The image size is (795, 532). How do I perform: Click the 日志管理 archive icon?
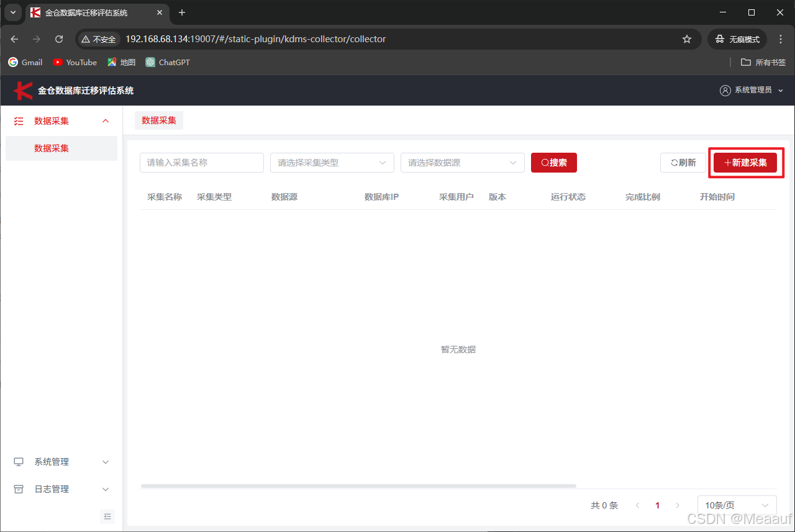coord(19,489)
